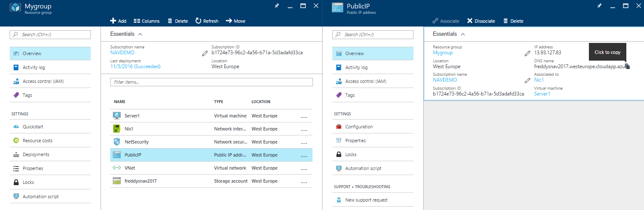
Task: Refresh the Mygroup resource list
Action: point(207,21)
